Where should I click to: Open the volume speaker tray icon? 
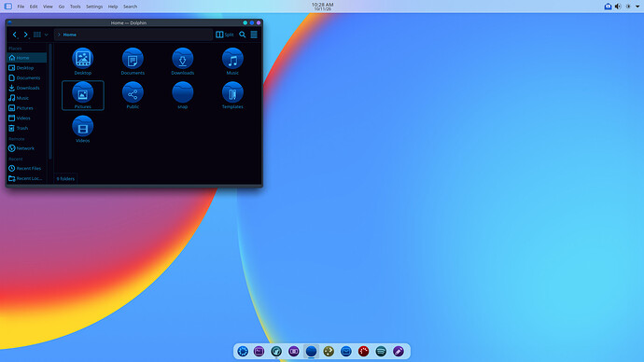(618, 7)
